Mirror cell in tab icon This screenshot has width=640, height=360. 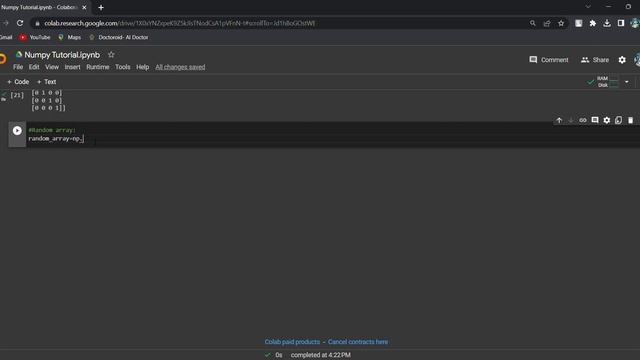[x=618, y=120]
